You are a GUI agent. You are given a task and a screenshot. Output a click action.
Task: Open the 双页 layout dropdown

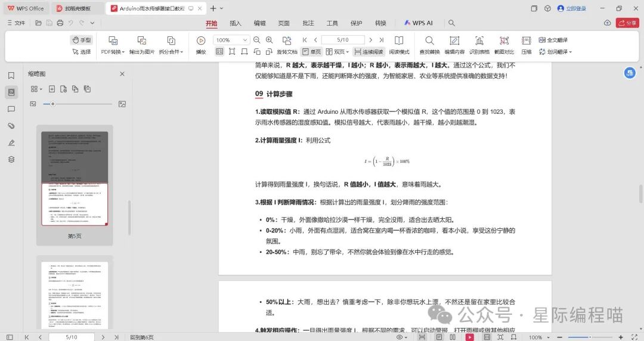point(337,52)
